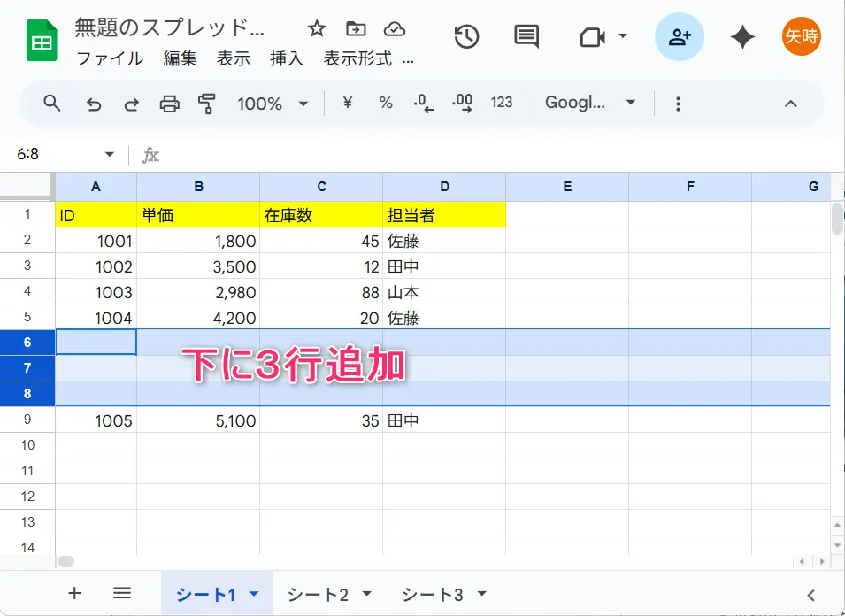Open the Googl... font dropdown

tap(589, 104)
